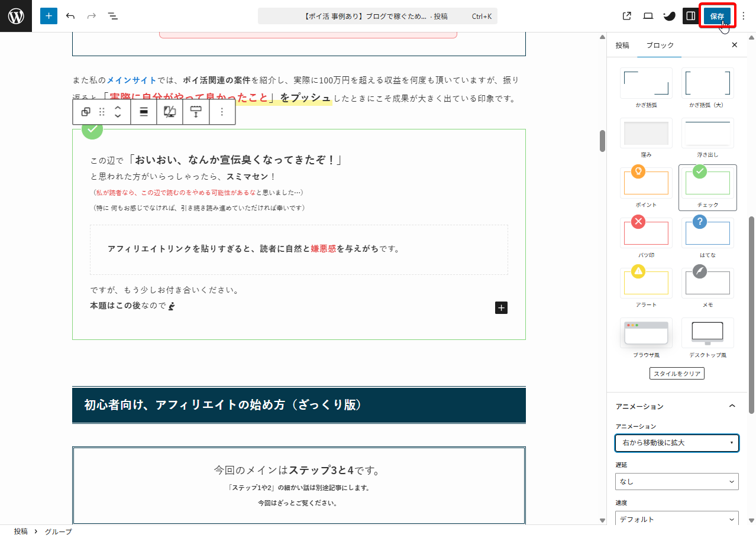This screenshot has width=756, height=538.
Task: Collapse the アニメーション panel section
Action: [x=732, y=406]
